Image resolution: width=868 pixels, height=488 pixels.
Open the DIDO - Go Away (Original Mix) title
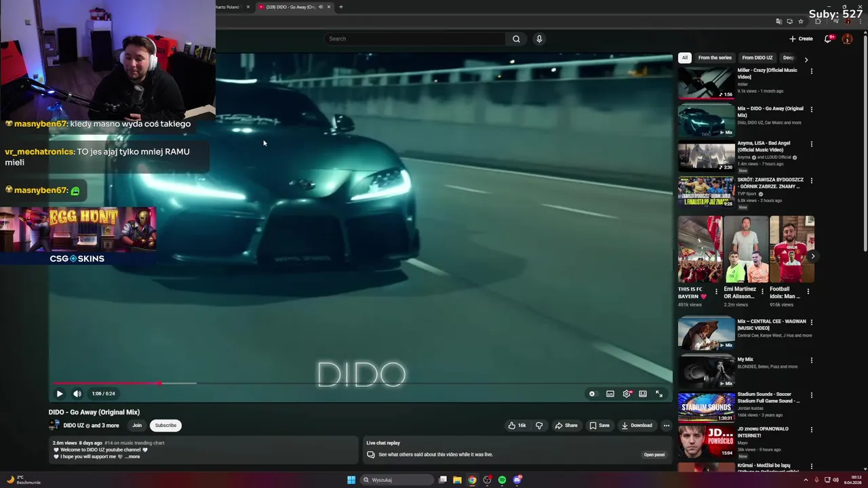[94, 412]
